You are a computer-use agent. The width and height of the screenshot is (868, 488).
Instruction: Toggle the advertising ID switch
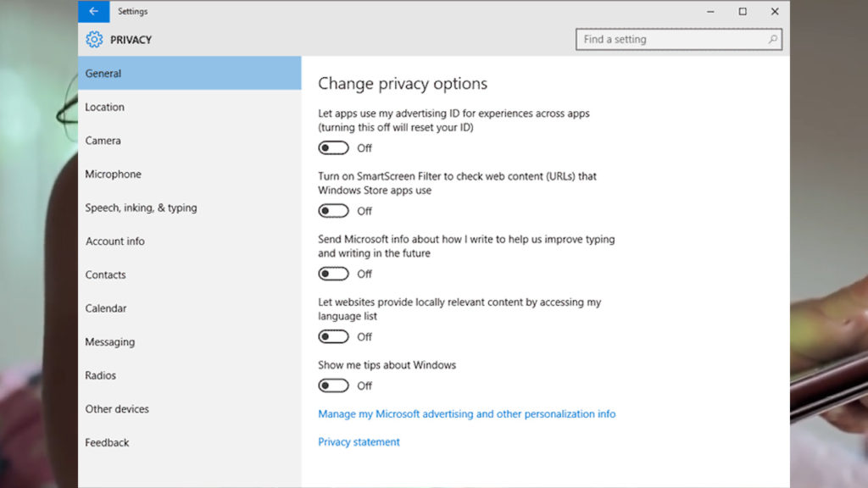(333, 147)
